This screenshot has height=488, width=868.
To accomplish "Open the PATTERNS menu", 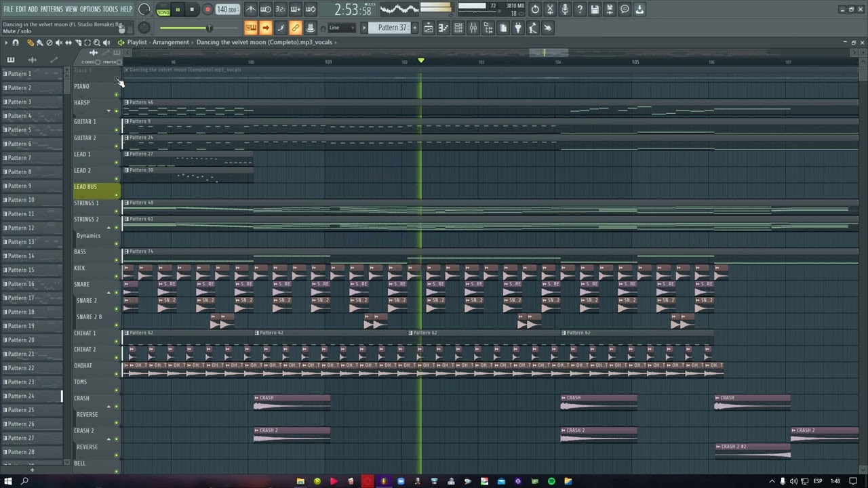I will point(52,9).
